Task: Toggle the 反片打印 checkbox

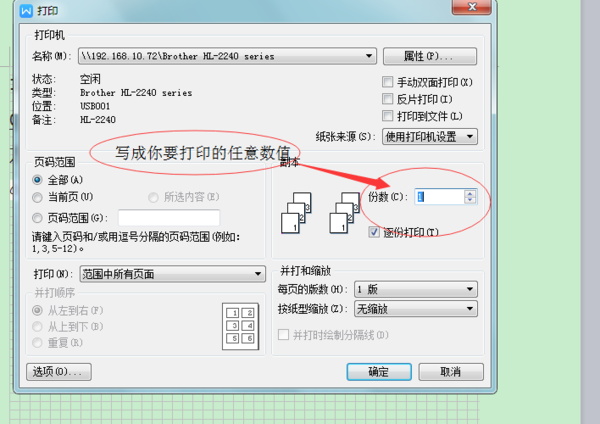Action: coord(388,99)
